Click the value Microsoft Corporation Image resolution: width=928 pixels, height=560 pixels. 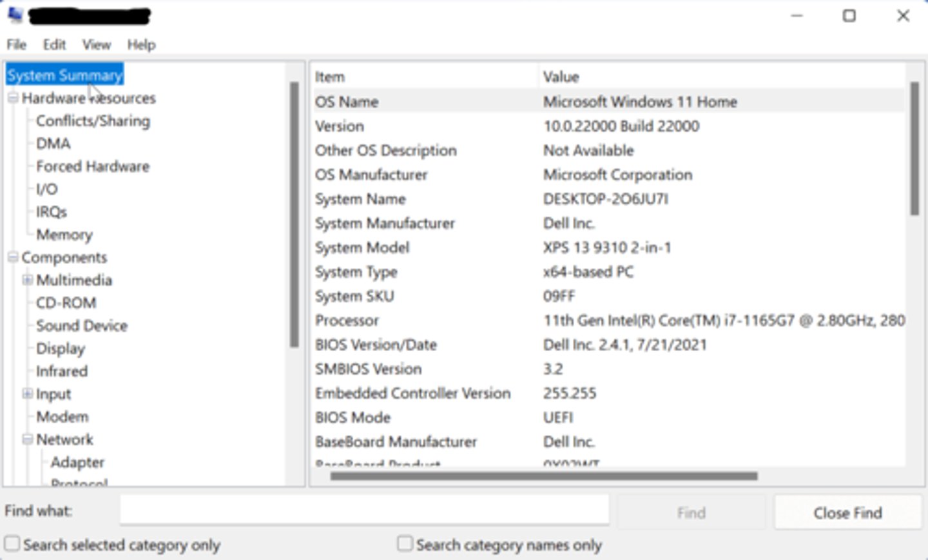click(618, 175)
